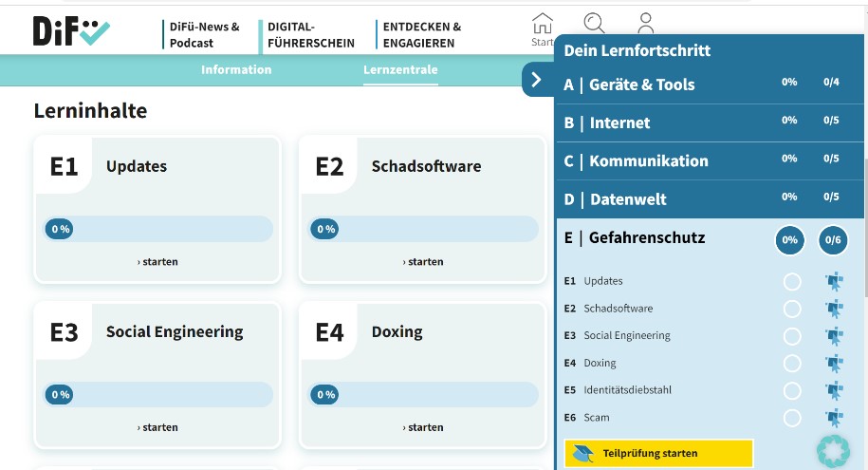Image resolution: width=868 pixels, height=470 pixels.
Task: Toggle the status circle for E4 Doxing
Action: click(x=792, y=363)
